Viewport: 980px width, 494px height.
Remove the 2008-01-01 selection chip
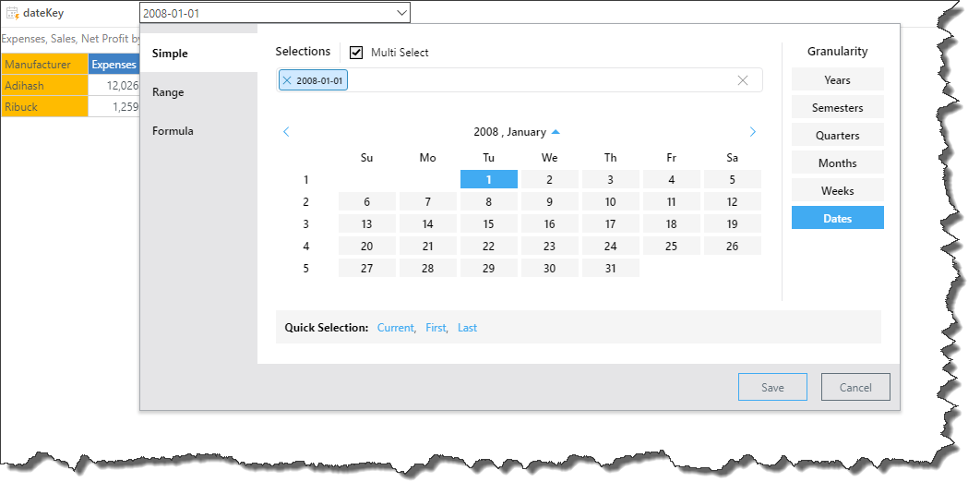(287, 80)
